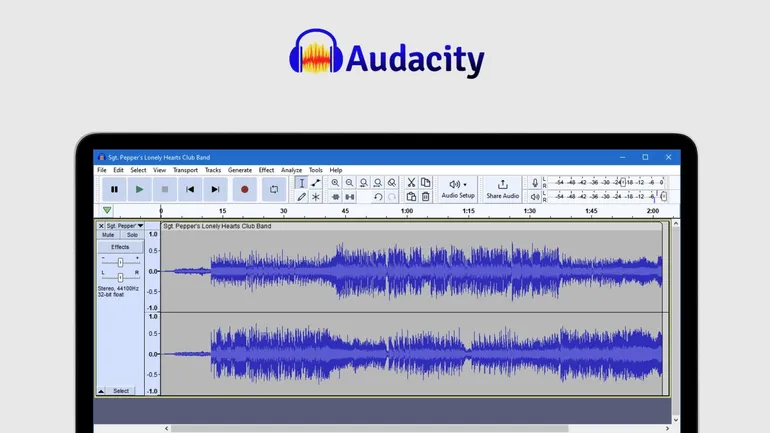The width and height of the screenshot is (770, 433).
Task: Click the vertical scrollbar down arrow
Action: click(x=676, y=420)
